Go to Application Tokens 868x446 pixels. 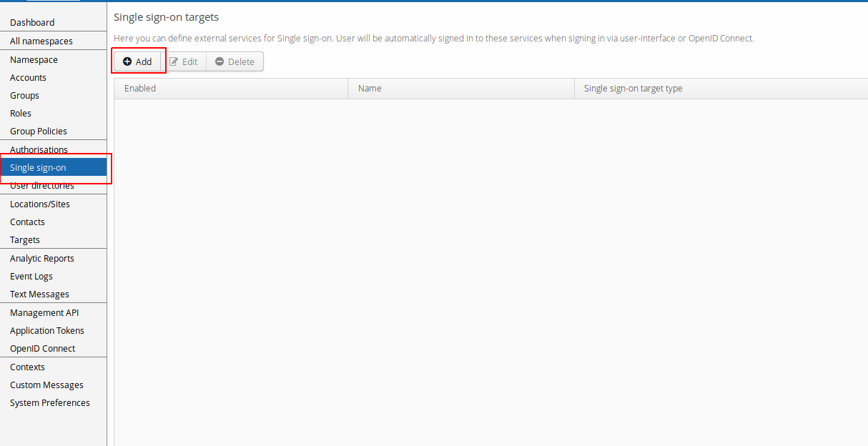pos(47,331)
